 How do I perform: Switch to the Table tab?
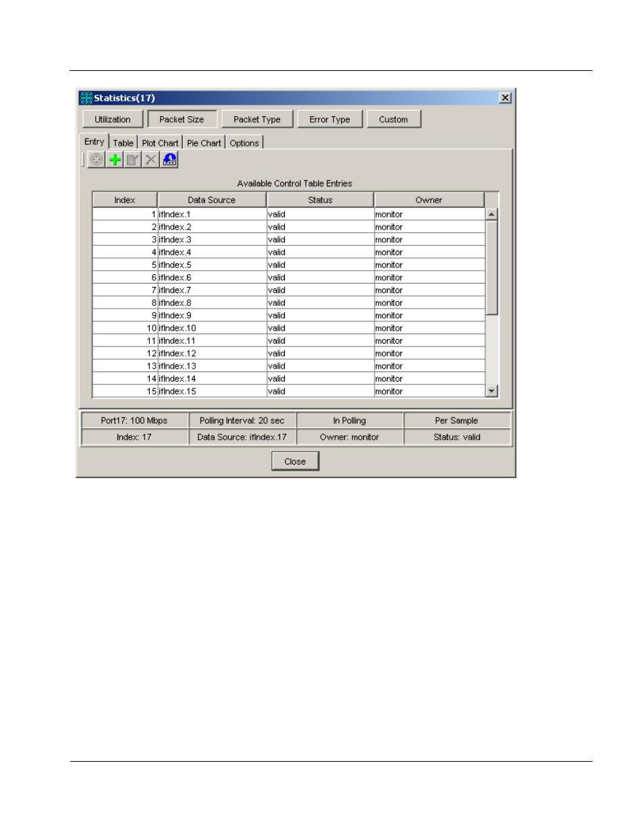124,143
